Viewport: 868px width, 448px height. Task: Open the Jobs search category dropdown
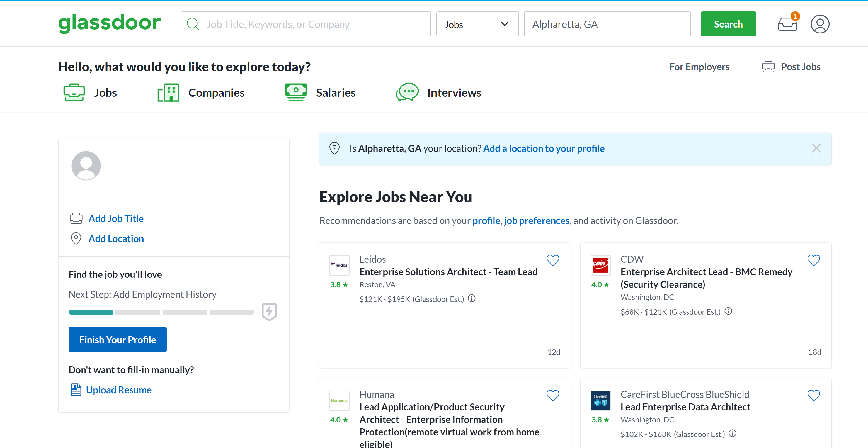[x=477, y=24]
